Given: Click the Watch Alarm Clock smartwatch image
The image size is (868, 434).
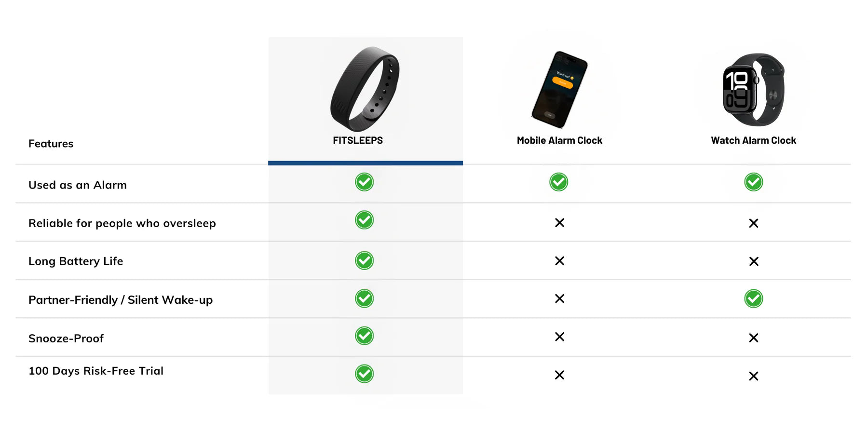Looking at the screenshot, I should click(x=753, y=90).
